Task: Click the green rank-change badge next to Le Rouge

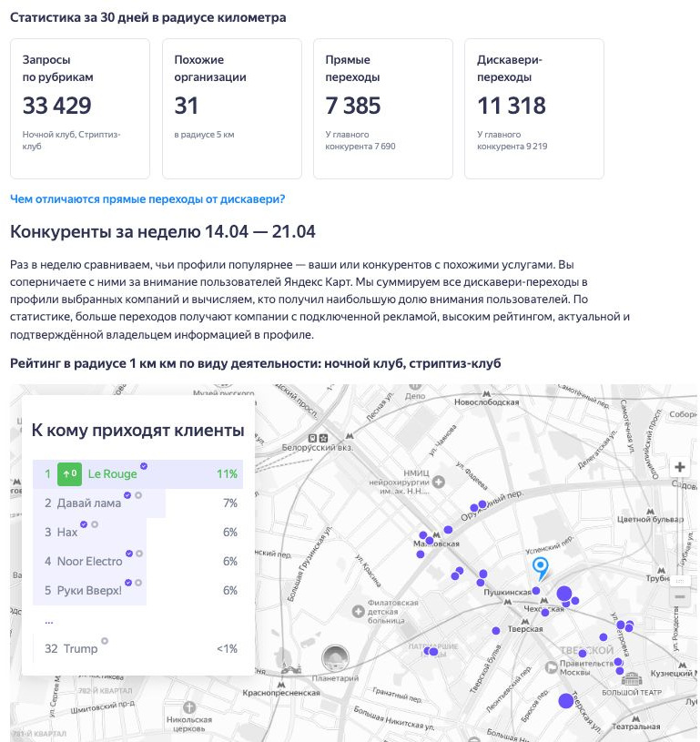Action: tap(69, 473)
